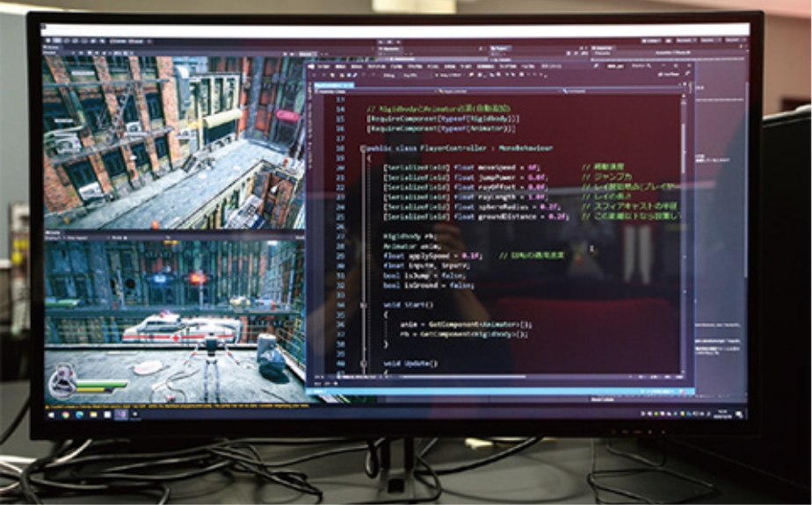This screenshot has width=812, height=505.
Task: Toggle Unity's Local handle rotation button
Action: pos(136,41)
